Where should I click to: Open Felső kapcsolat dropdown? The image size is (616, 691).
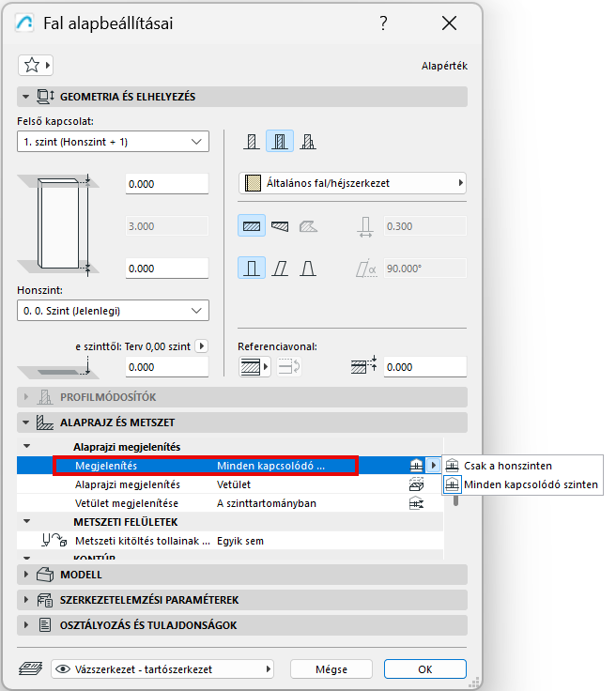tap(113, 142)
